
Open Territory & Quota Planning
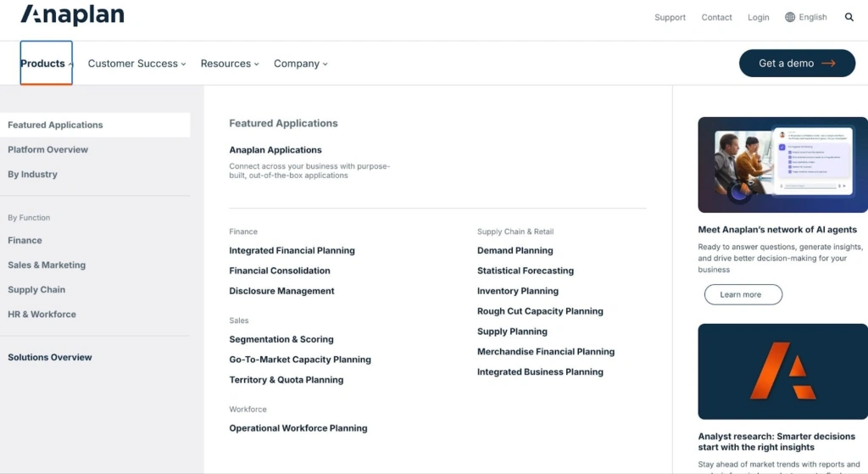(287, 380)
